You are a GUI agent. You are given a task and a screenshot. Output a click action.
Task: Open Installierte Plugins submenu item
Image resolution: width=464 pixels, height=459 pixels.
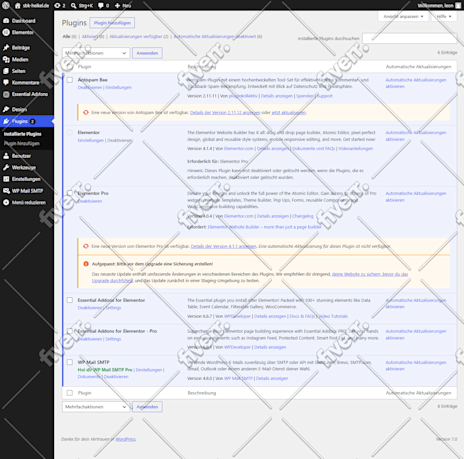(x=23, y=134)
